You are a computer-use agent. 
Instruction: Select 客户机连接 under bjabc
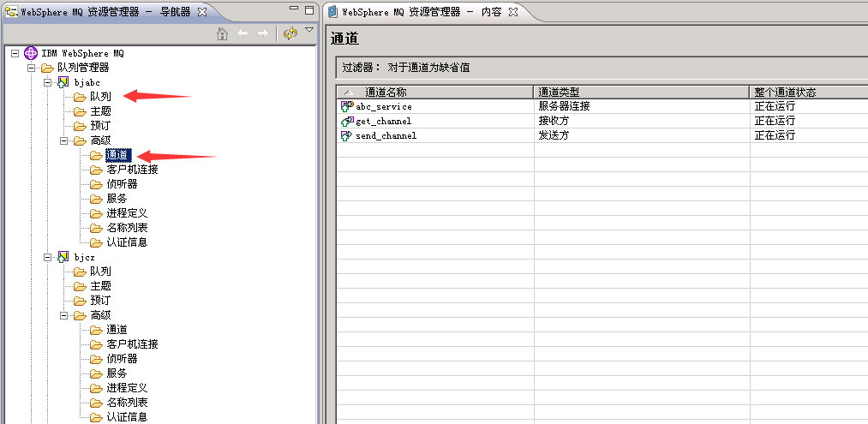click(x=132, y=170)
